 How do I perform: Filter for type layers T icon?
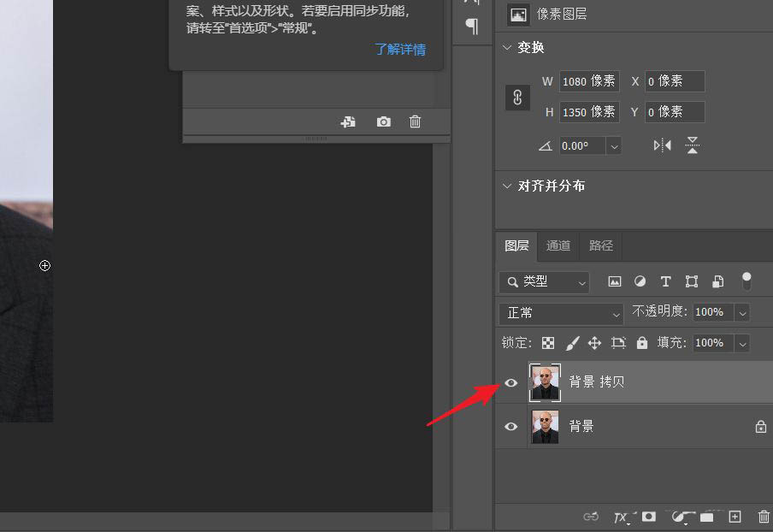coord(665,281)
